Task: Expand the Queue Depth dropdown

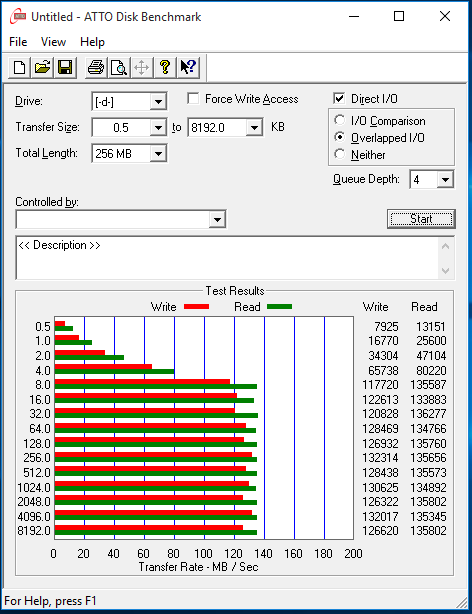Action: click(x=445, y=180)
